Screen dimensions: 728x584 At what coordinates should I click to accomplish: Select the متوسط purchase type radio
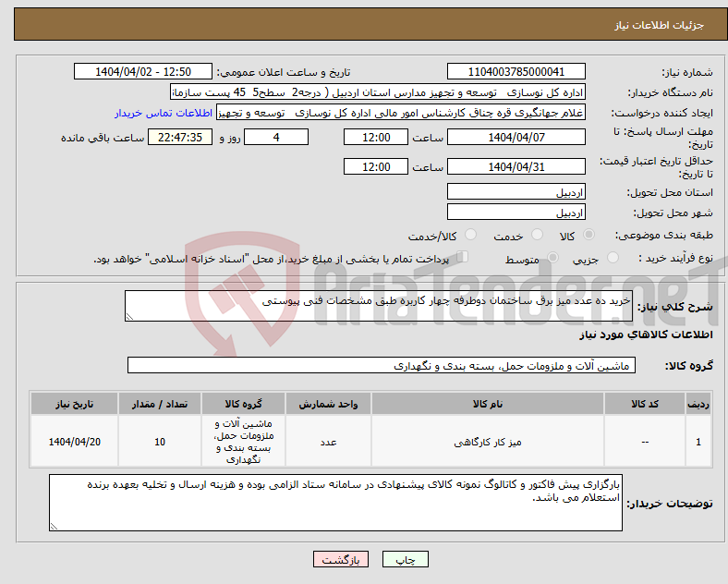[x=552, y=258]
